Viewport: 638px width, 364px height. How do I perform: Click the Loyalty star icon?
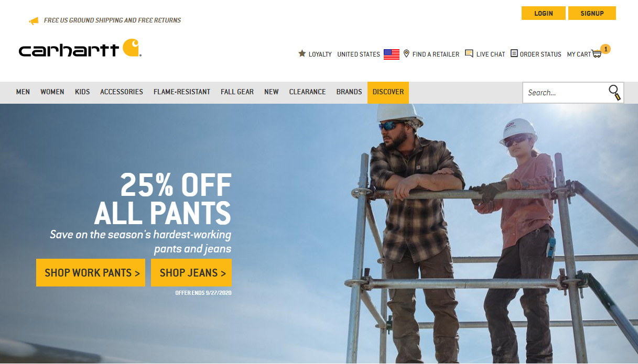tap(302, 53)
